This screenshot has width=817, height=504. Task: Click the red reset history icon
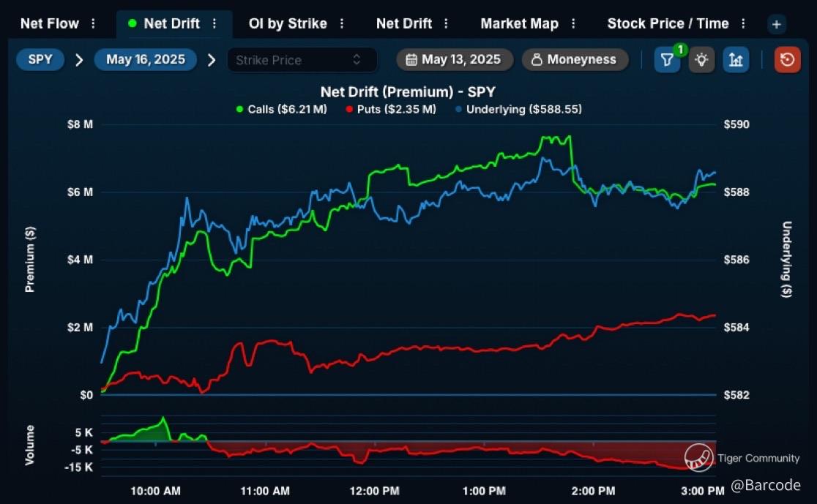(787, 60)
